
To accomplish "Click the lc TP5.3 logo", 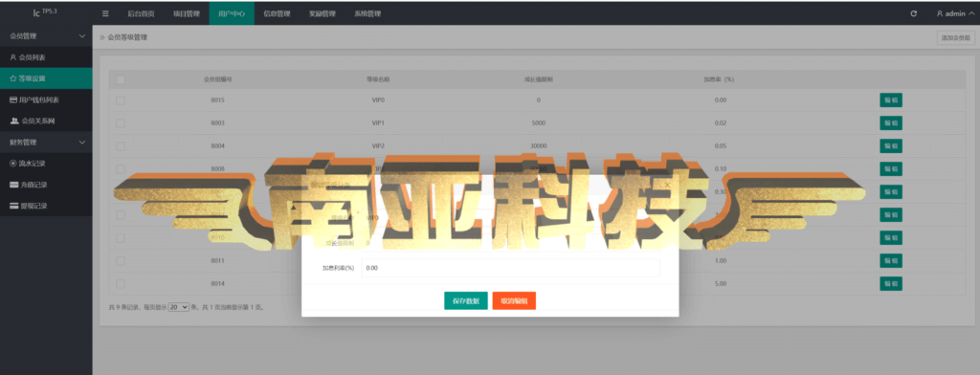I will coord(45,12).
